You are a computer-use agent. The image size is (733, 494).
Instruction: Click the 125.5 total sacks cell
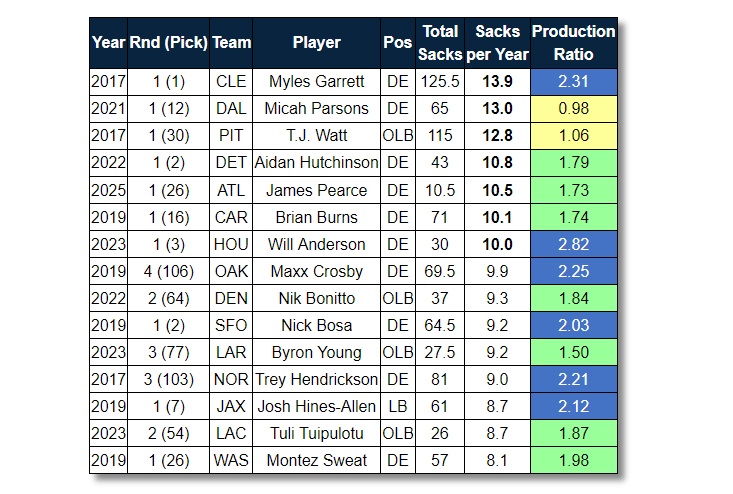(440, 81)
